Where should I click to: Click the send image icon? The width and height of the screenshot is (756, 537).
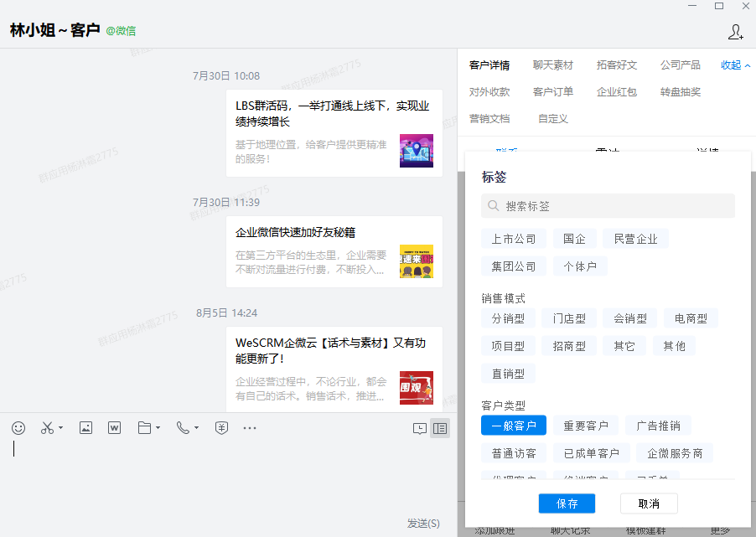point(85,428)
